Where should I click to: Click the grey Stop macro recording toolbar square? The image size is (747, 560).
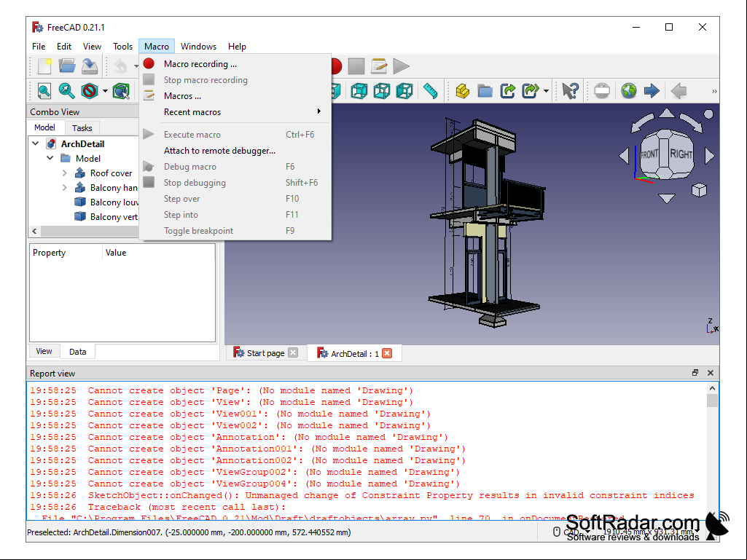pyautogui.click(x=356, y=66)
